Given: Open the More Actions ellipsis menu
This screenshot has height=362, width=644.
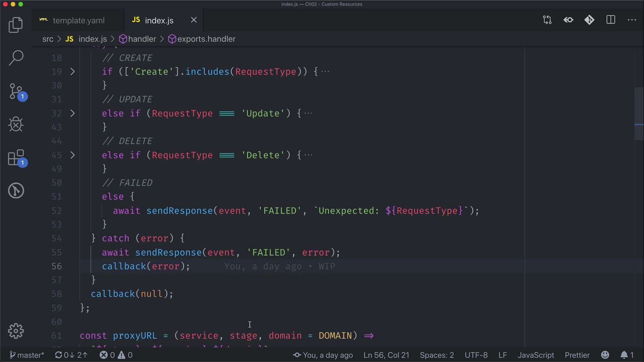Looking at the screenshot, I should [x=632, y=20].
